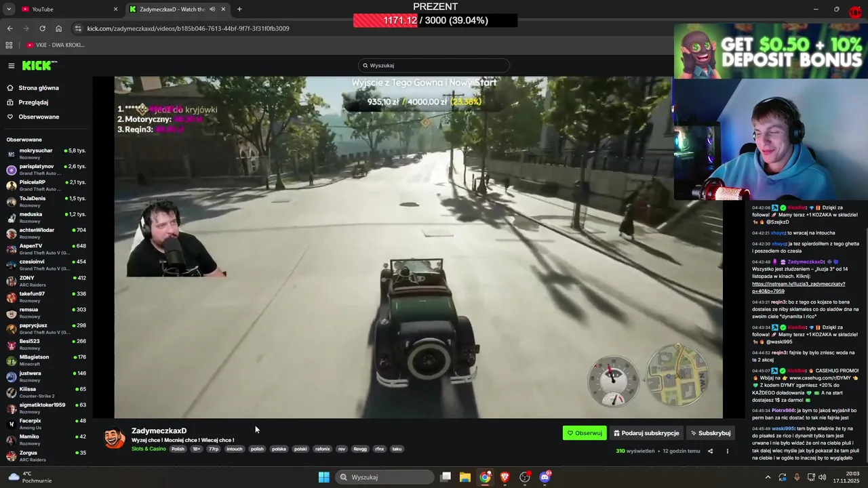Click the green KICK logo
868x488 pixels.
coord(39,66)
